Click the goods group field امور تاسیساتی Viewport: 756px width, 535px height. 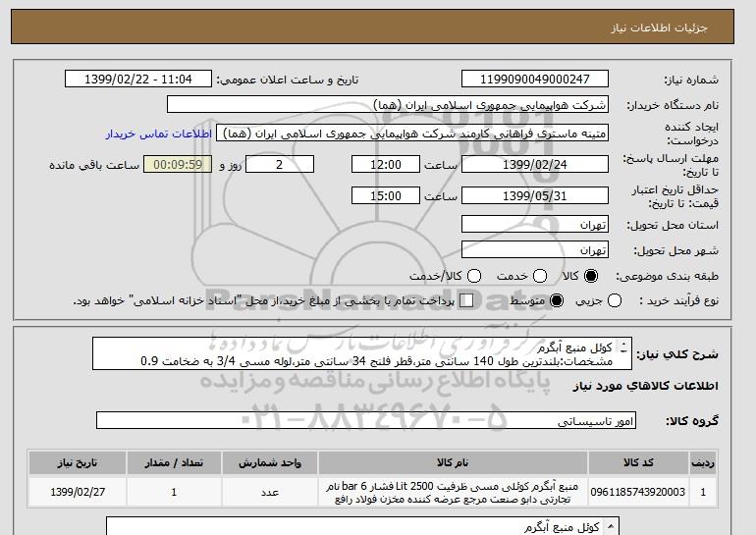(x=366, y=420)
